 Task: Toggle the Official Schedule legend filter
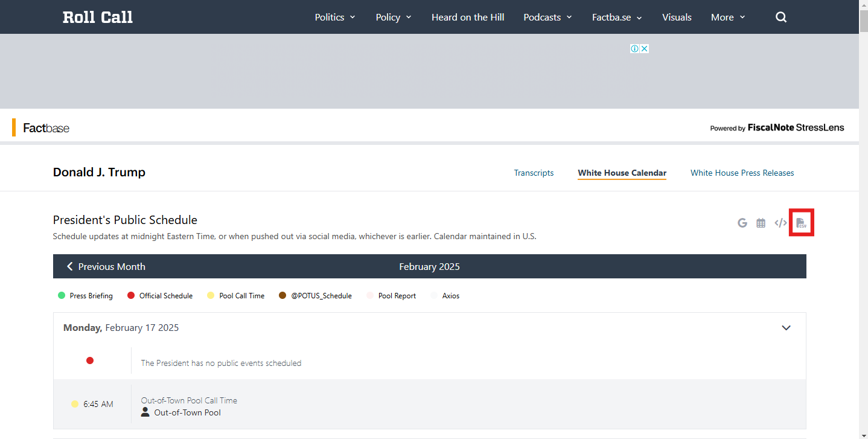(160, 296)
